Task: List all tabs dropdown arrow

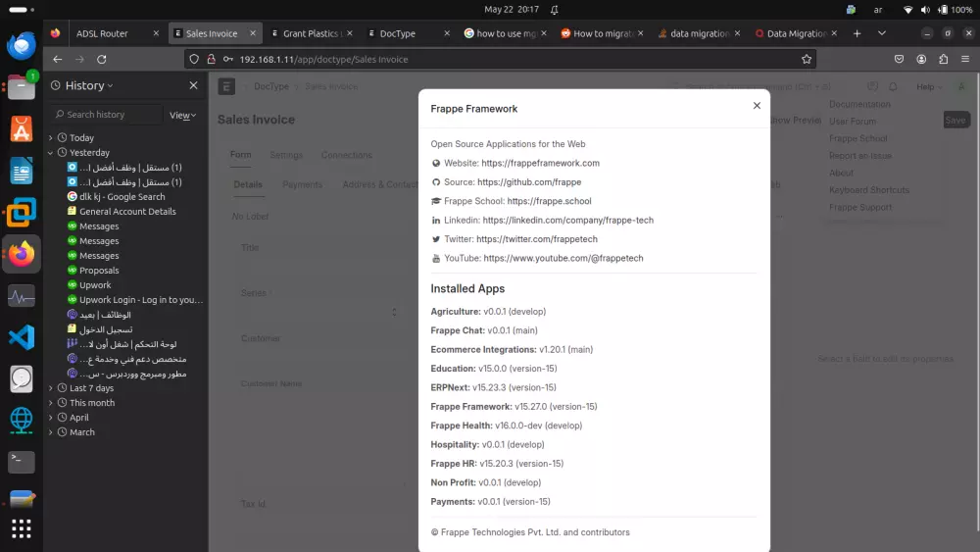Action: tap(881, 33)
